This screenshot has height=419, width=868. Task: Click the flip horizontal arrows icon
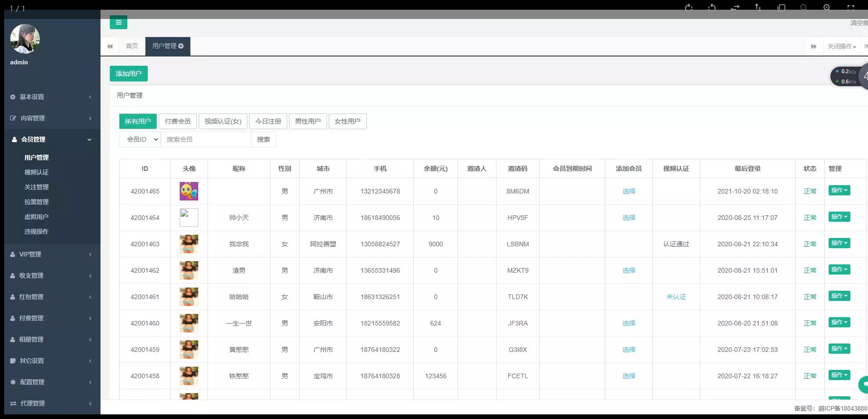click(x=735, y=7)
